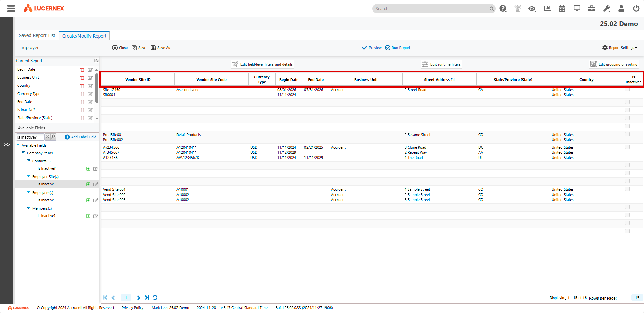
Task: Open the admin toolbox icon in header
Action: tap(591, 8)
